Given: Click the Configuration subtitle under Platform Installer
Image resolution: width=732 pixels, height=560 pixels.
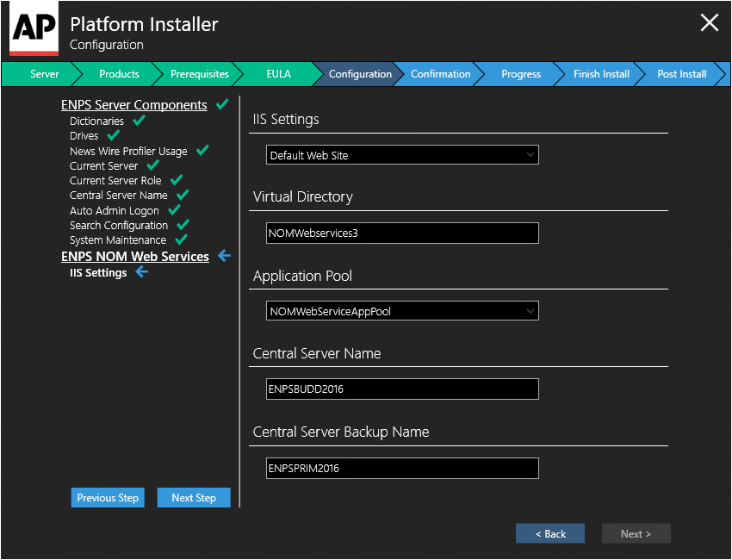Looking at the screenshot, I should (x=107, y=45).
